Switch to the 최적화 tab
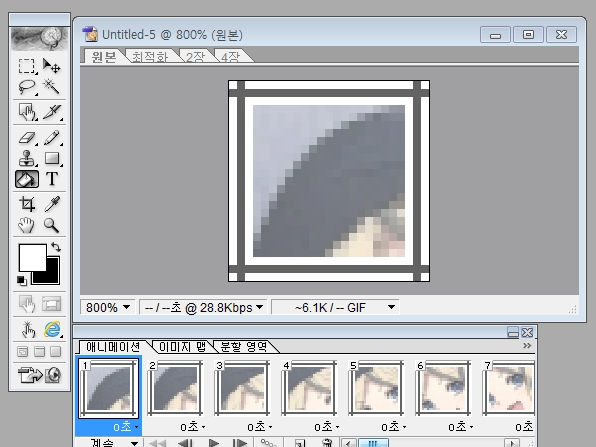Image resolution: width=596 pixels, height=447 pixels. coord(149,57)
